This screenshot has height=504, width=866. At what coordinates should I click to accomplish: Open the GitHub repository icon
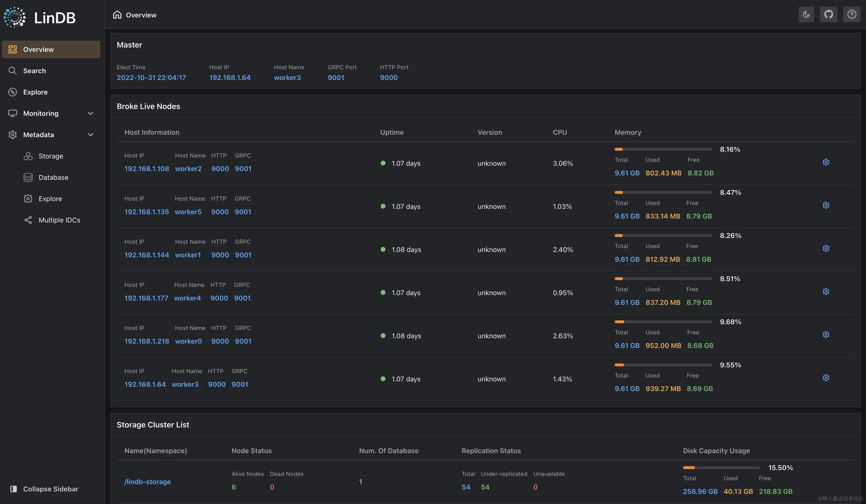click(828, 14)
